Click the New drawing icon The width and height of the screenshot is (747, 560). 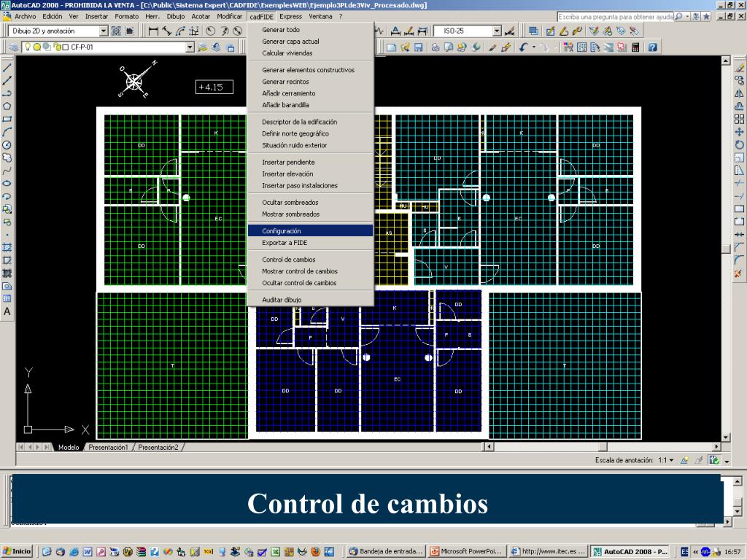tap(392, 47)
